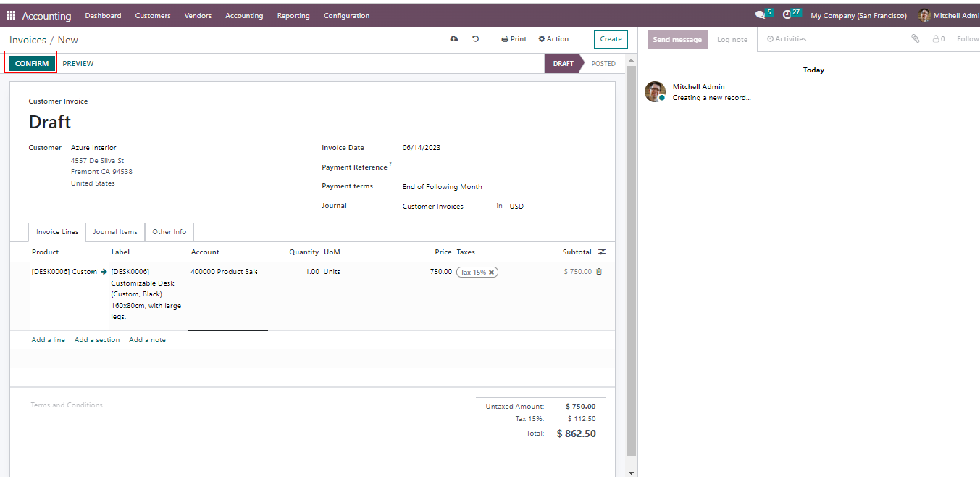
Task: Open column options next to Subtotal
Action: 602,252
